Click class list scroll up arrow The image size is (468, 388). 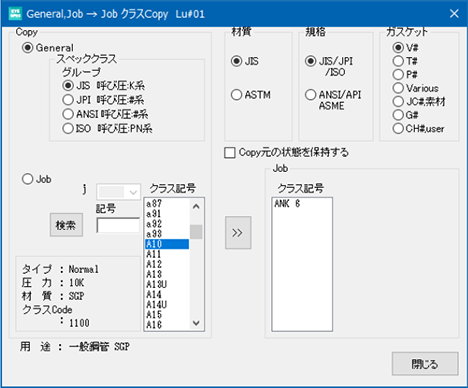(196, 207)
